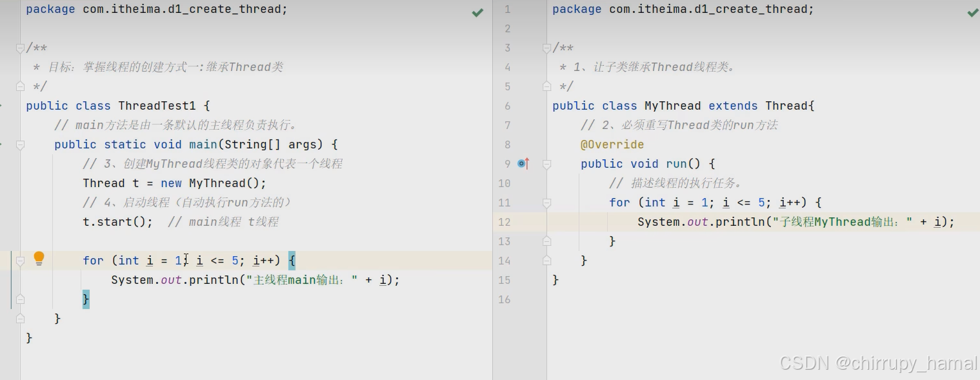The height and width of the screenshot is (380, 980).
Task: Click comment '// 描述线程的执行任务。'
Action: [675, 183]
